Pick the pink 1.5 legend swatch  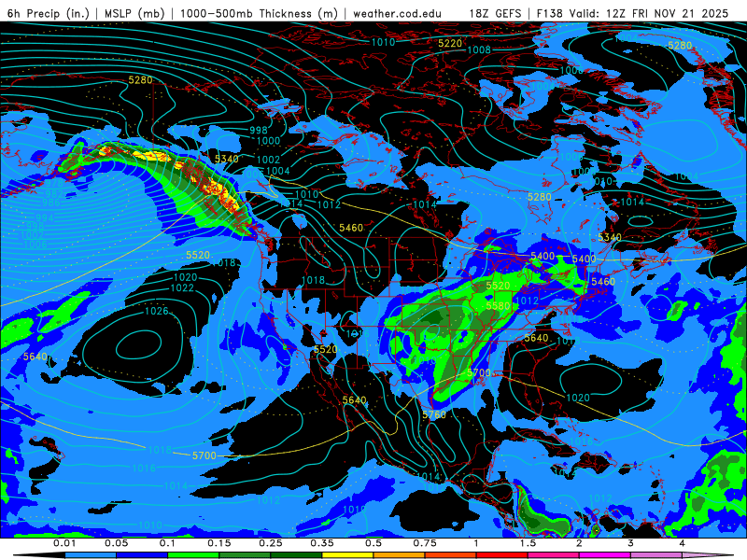[554, 555]
